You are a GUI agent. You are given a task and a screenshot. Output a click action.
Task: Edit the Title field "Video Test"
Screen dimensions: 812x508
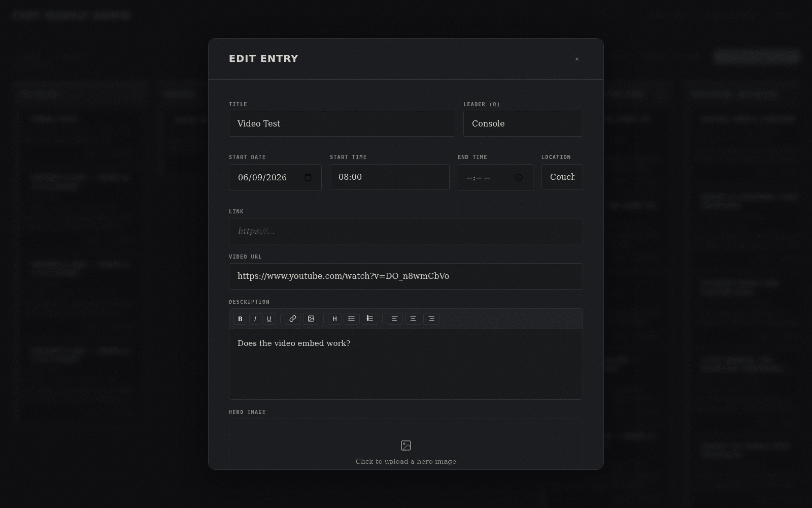click(342, 123)
